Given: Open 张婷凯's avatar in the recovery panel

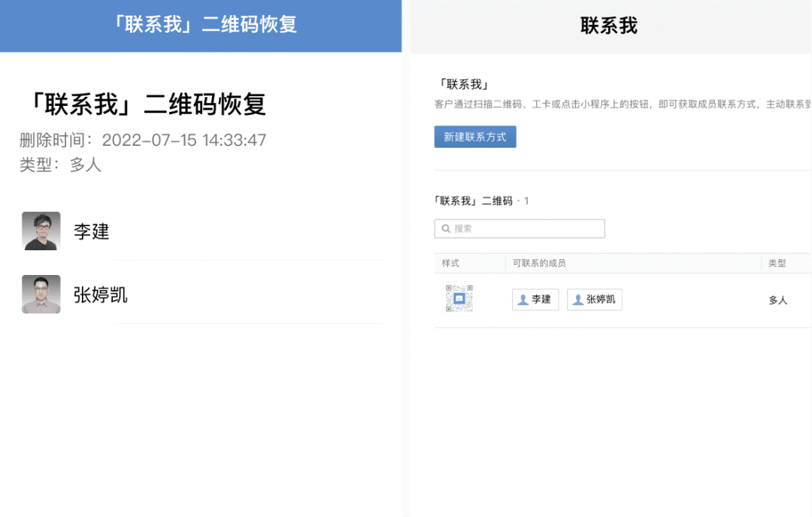Looking at the screenshot, I should (41, 294).
